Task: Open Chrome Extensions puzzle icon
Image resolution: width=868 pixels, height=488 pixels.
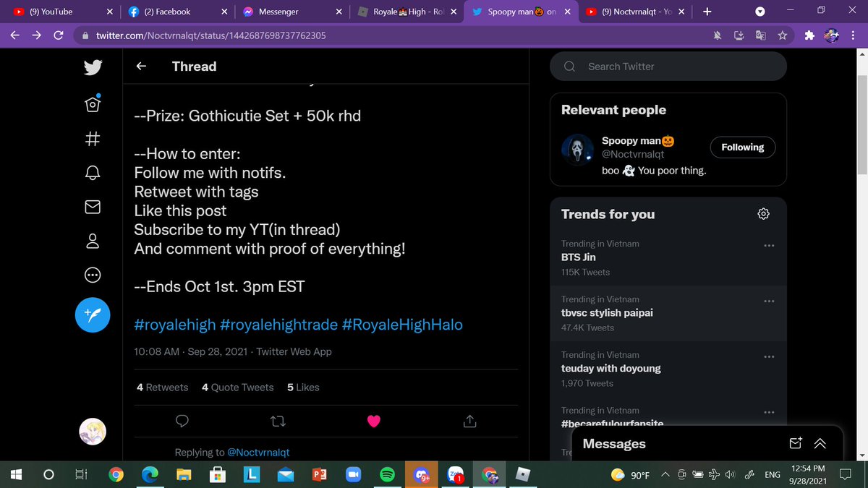Action: [x=809, y=35]
